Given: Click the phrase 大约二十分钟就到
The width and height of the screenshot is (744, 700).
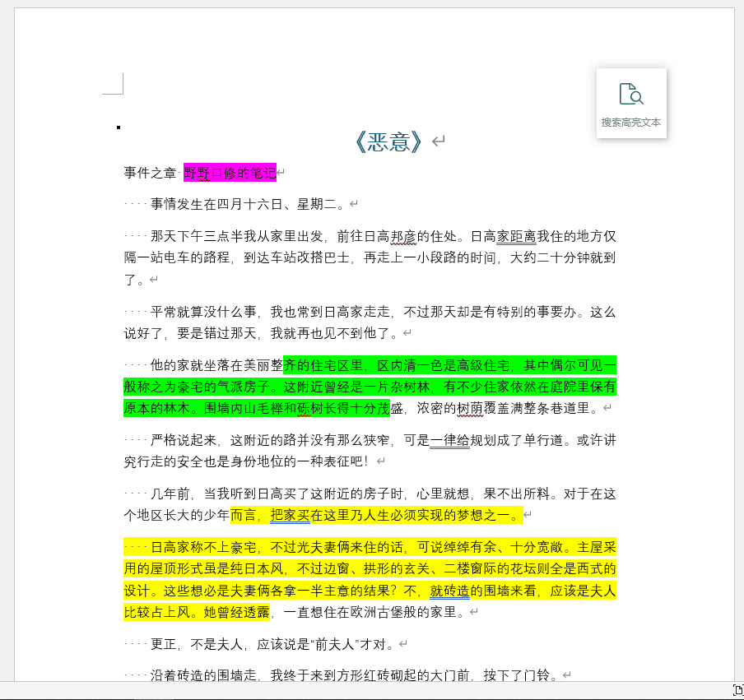Looking at the screenshot, I should (x=563, y=257).
